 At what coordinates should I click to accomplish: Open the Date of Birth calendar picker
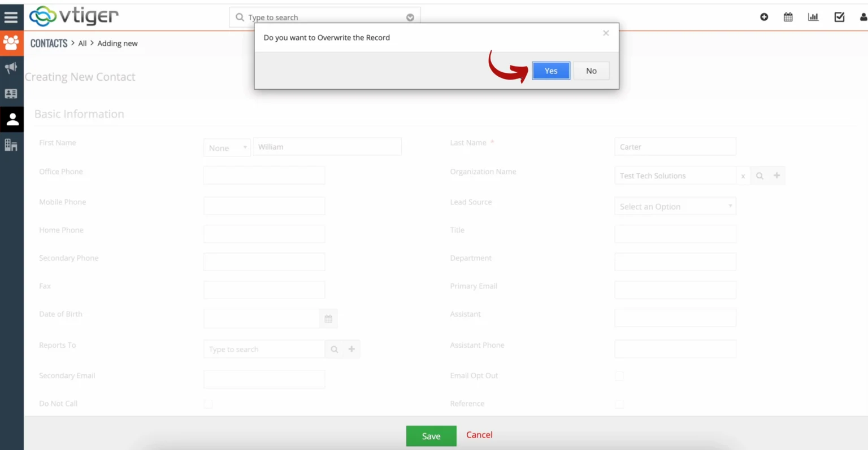point(328,318)
